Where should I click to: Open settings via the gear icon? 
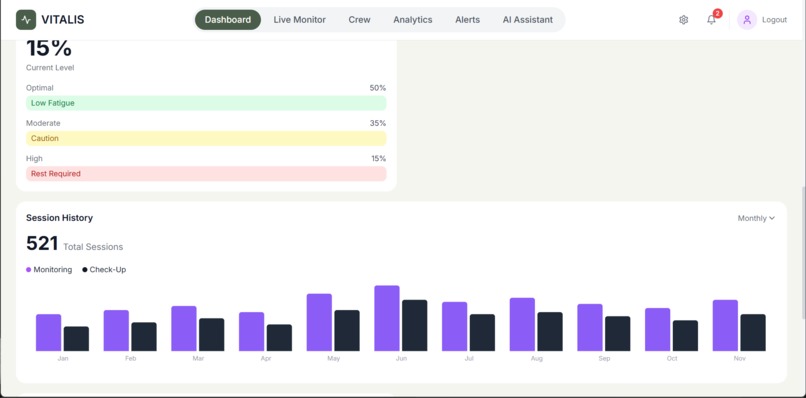pyautogui.click(x=683, y=20)
